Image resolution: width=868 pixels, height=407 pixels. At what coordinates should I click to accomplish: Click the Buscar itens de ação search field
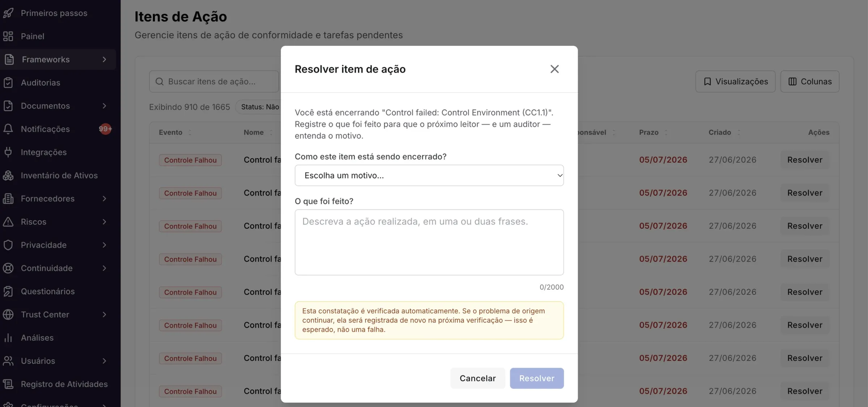(x=214, y=81)
